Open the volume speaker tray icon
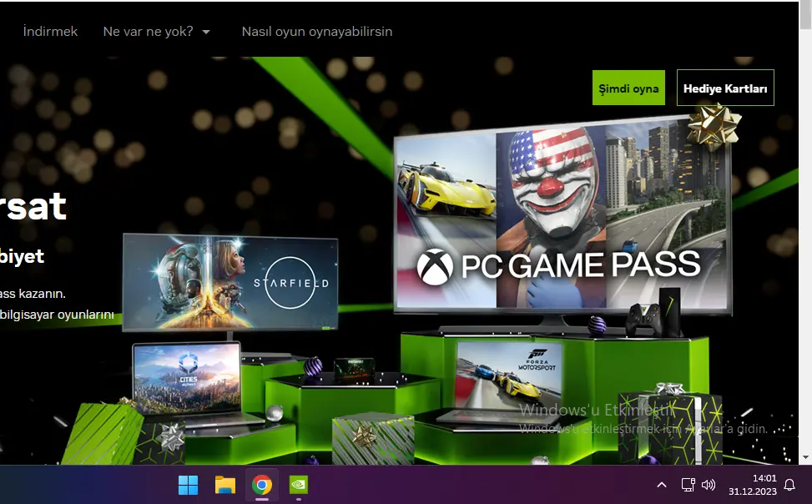Viewport: 812px width, 504px height. pos(709,486)
